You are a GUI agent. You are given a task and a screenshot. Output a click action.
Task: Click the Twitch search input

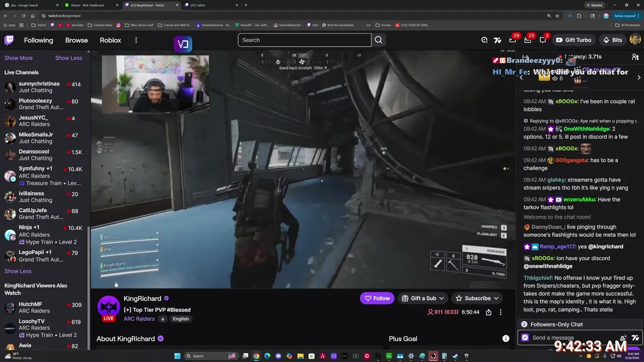tap(304, 40)
